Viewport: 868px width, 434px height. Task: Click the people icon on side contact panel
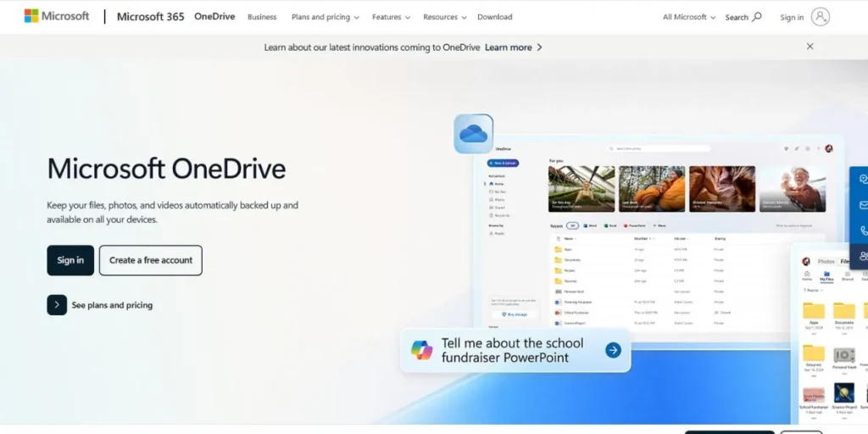point(862,256)
